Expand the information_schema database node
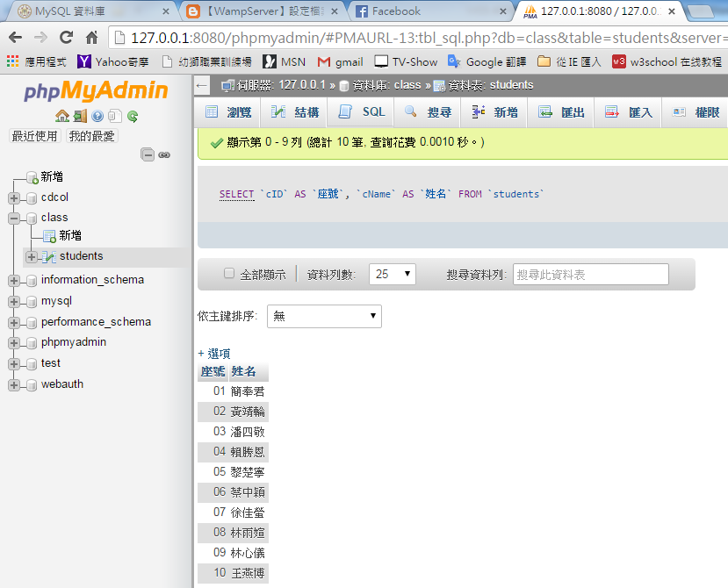728x588 pixels. pos(14,281)
